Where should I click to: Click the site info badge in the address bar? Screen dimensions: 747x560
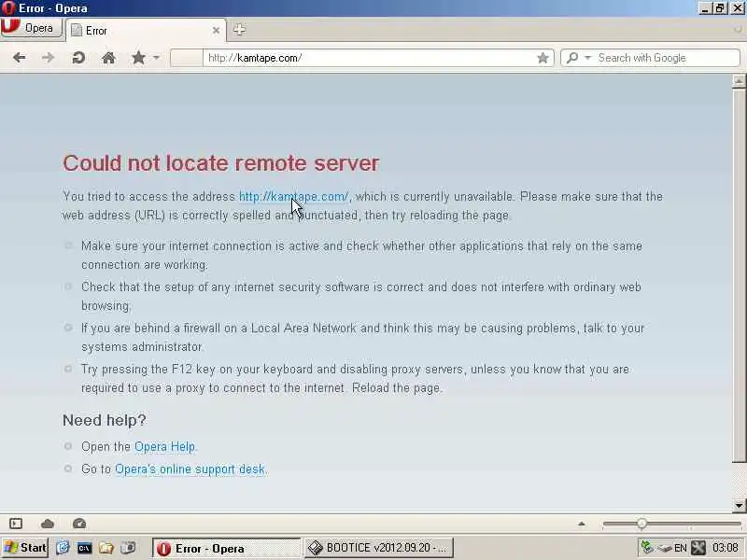click(x=186, y=58)
